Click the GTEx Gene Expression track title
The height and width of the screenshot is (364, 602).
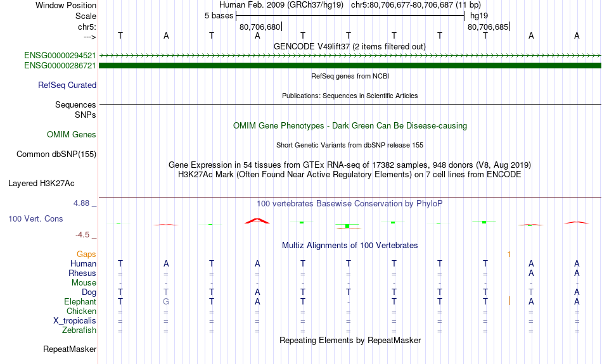click(x=350, y=165)
